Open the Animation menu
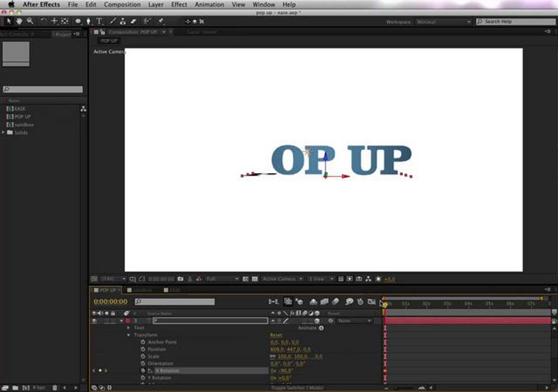This screenshot has height=392, width=558. pyautogui.click(x=209, y=5)
